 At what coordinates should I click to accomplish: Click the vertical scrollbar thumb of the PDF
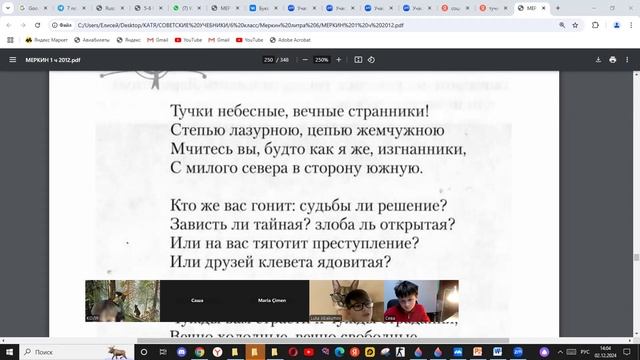(x=636, y=257)
